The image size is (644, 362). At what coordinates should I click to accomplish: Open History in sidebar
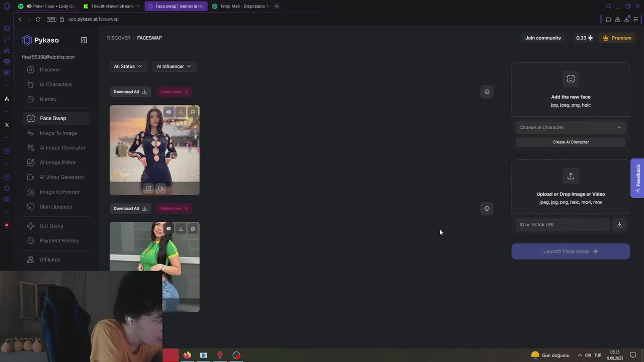tap(48, 99)
